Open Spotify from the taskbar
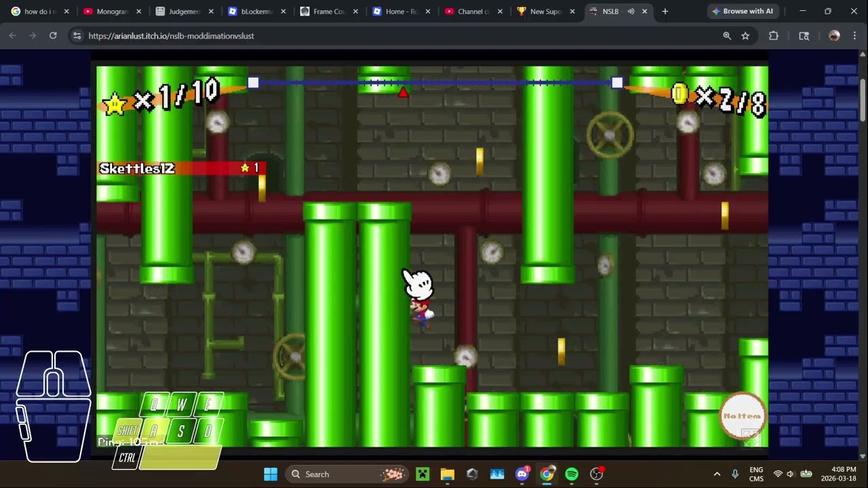This screenshot has width=868, height=488. [572, 474]
